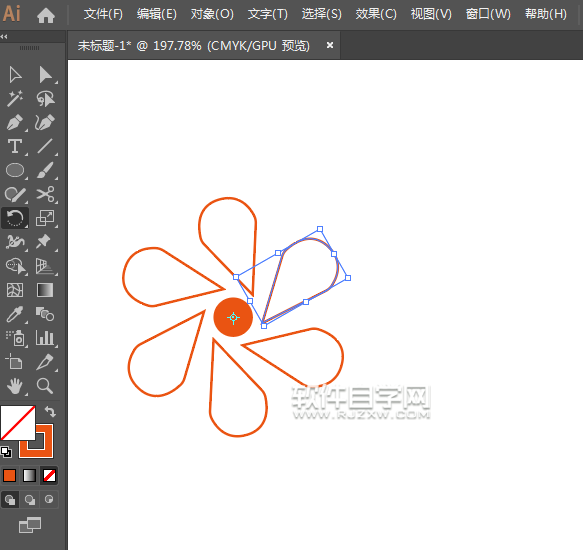Select the Zoom magnifier tool

coord(45,386)
